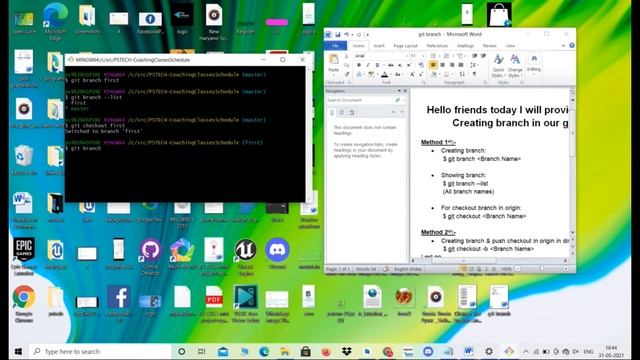
Task: Expand the Paragraph dialog launcher
Action: pos(485,82)
